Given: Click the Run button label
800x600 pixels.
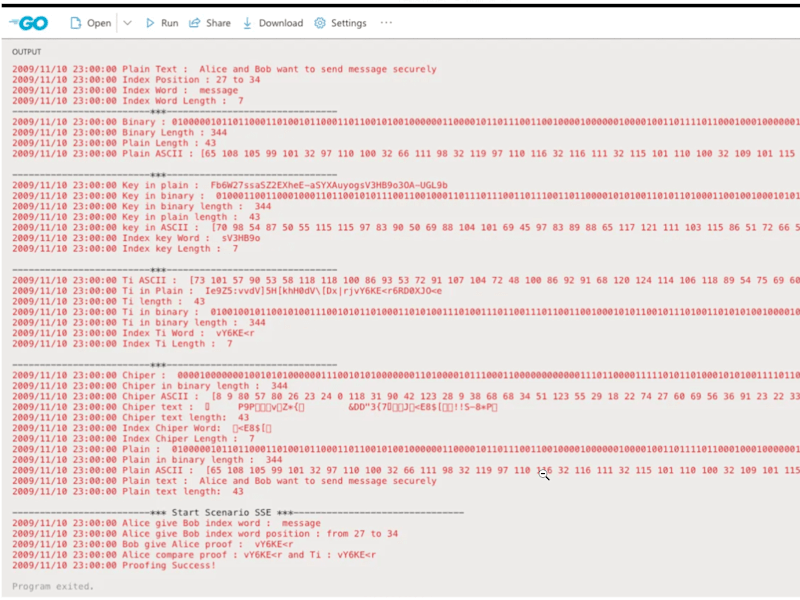Looking at the screenshot, I should [169, 23].
